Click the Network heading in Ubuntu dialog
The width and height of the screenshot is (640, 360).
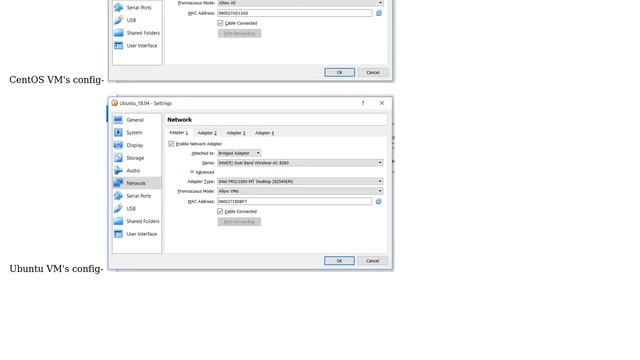(x=180, y=120)
